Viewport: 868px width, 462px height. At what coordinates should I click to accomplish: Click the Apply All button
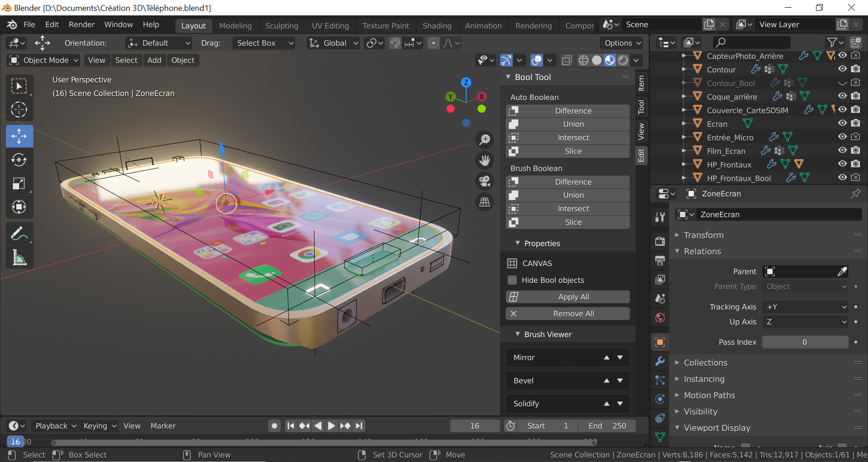(x=568, y=297)
